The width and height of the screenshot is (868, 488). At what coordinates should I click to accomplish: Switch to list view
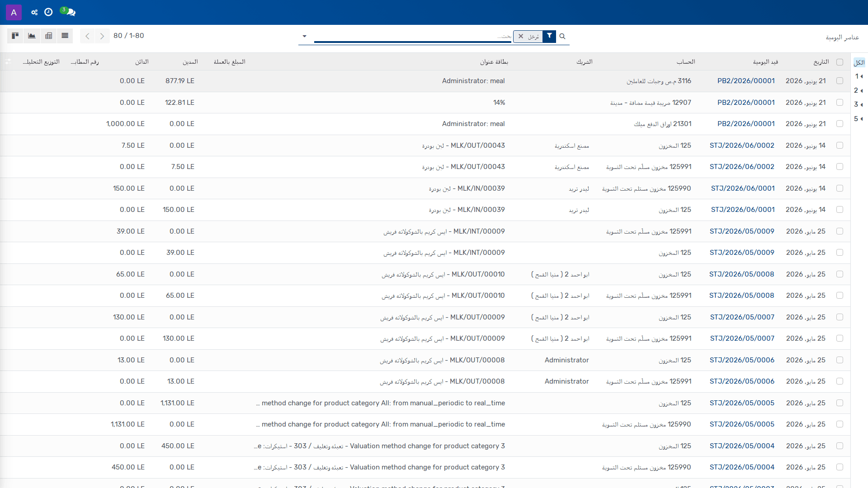pos(65,36)
